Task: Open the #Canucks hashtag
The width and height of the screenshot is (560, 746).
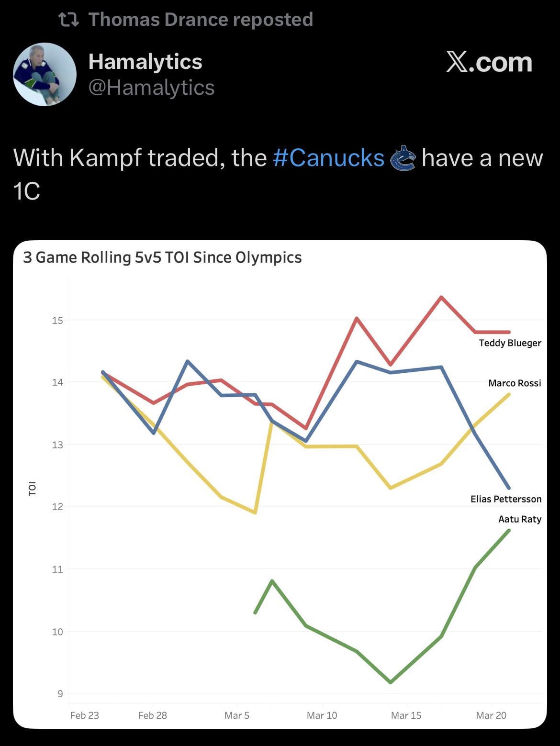Action: (x=328, y=158)
